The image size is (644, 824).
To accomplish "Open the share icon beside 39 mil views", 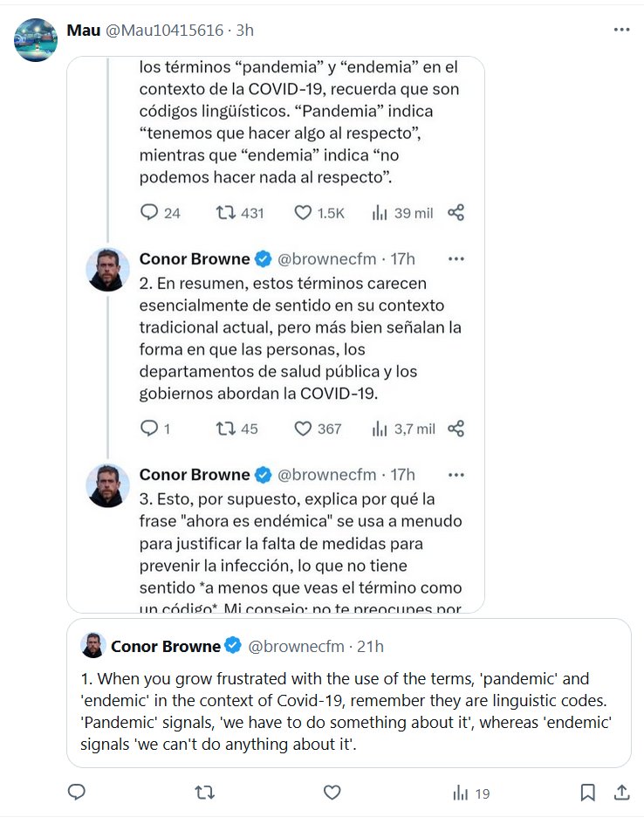I will tap(456, 212).
